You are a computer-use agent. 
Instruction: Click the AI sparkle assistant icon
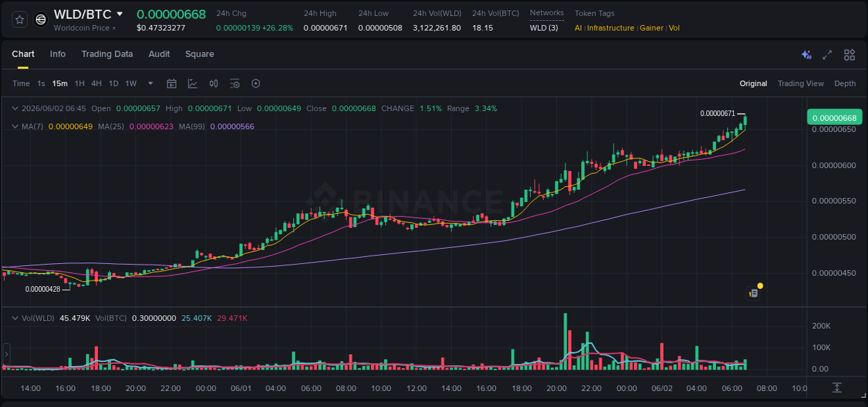coord(806,55)
